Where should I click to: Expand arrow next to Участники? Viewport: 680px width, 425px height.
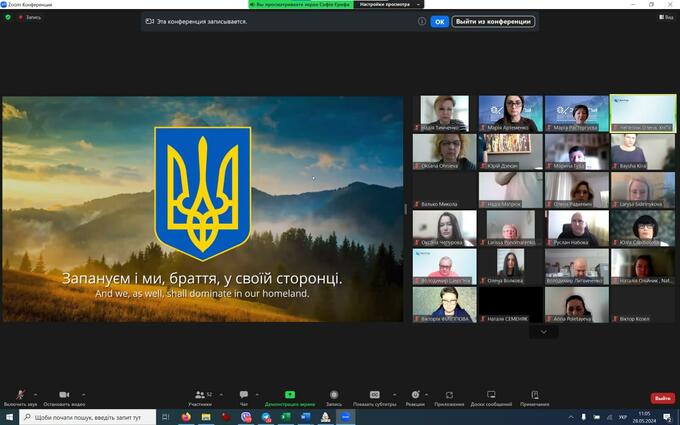point(221,395)
